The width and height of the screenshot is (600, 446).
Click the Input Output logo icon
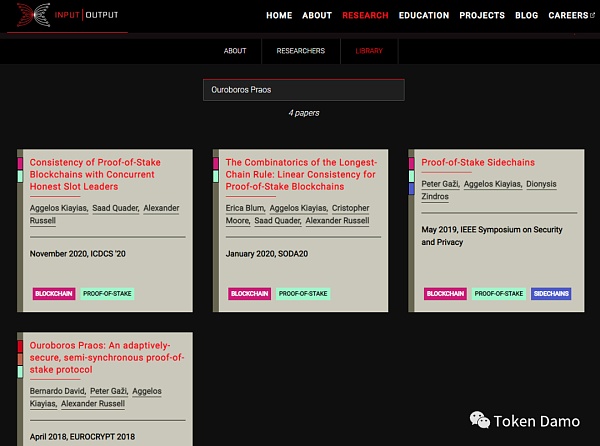(34, 15)
